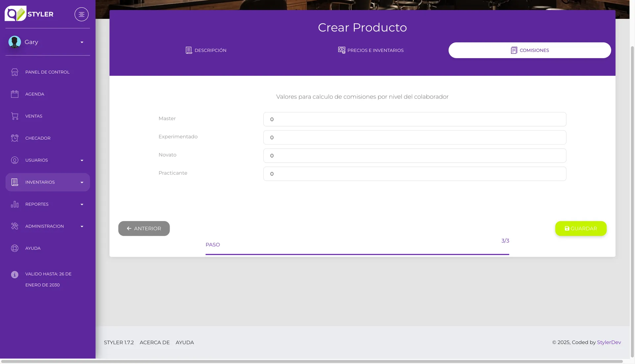Click the info icon beside Valido Hasta
Screen dimensions: 635x364
15,274
